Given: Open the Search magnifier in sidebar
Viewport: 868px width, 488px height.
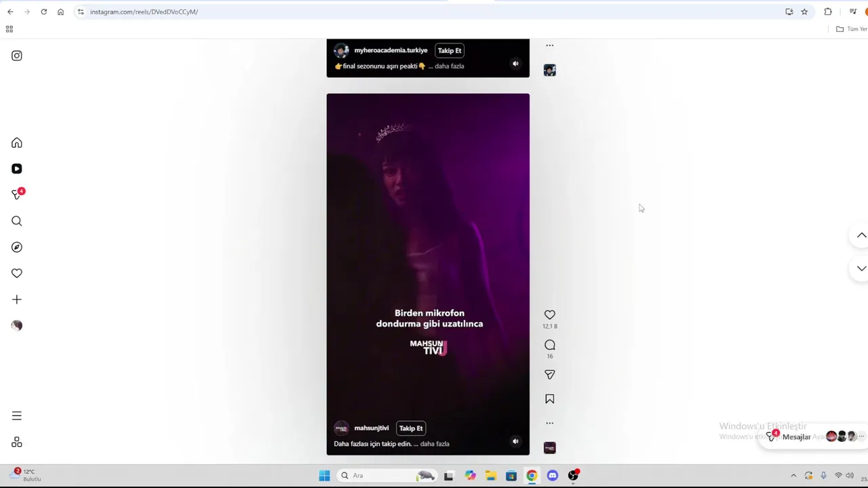Looking at the screenshot, I should pos(16,221).
